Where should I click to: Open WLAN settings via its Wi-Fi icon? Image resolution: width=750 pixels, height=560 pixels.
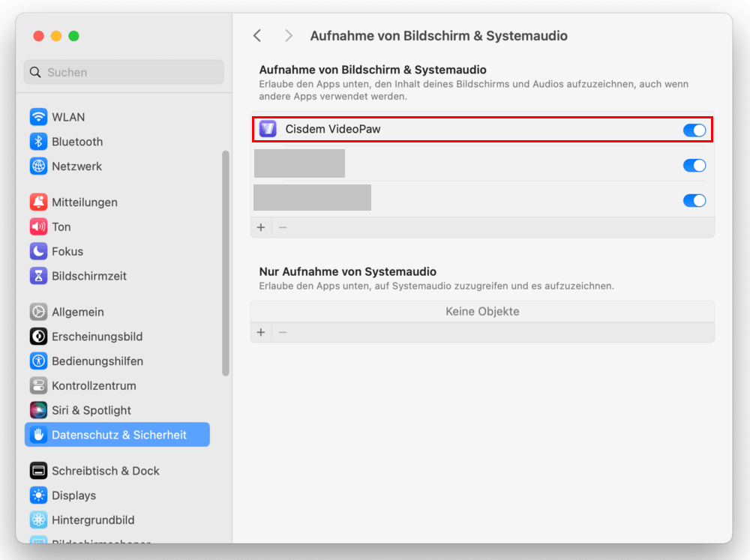click(x=38, y=117)
